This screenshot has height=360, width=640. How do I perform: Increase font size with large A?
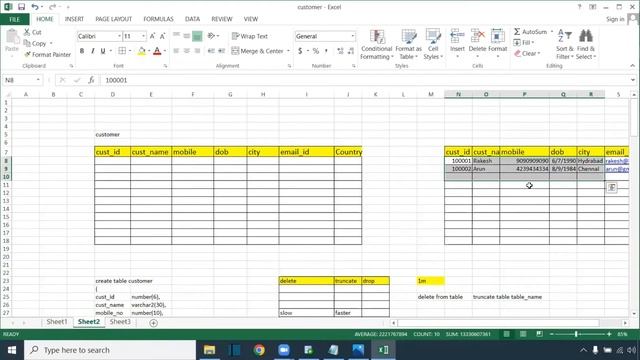point(152,36)
